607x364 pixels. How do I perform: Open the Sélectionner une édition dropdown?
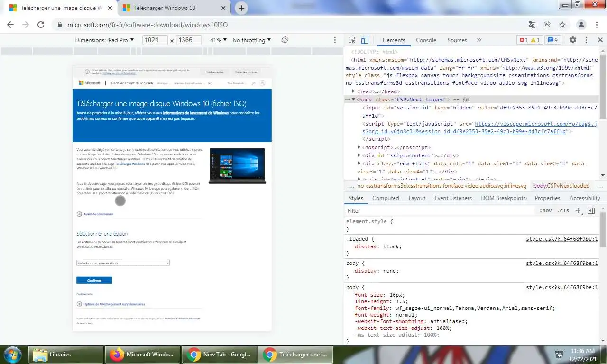click(x=123, y=263)
